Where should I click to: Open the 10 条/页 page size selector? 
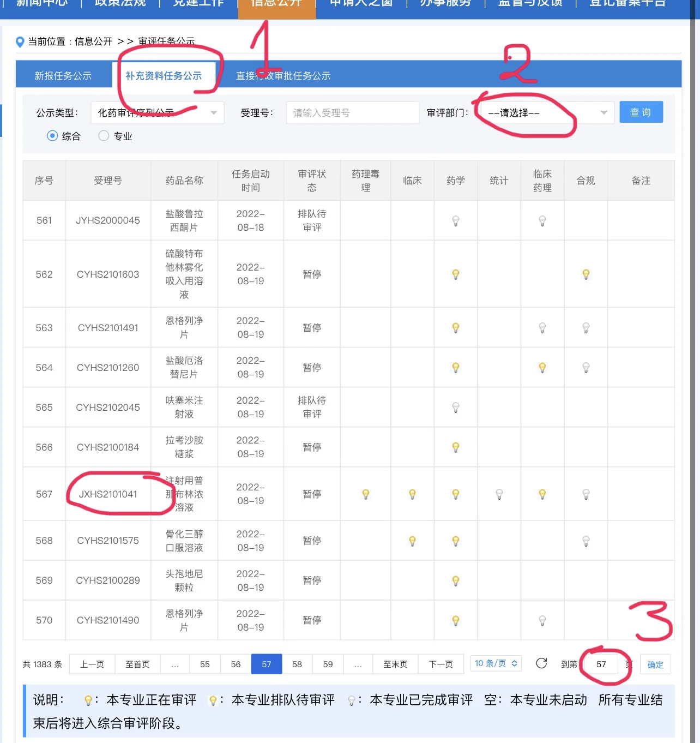(496, 663)
